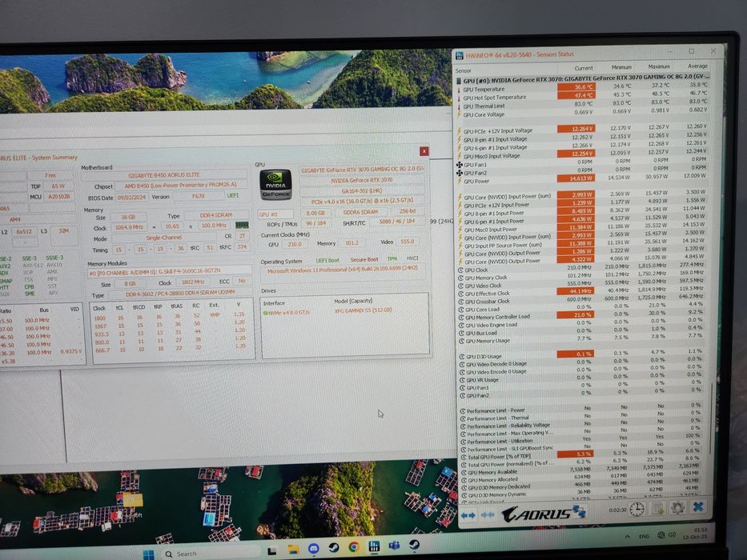The height and width of the screenshot is (560, 747).
Task: Click the HWiNFO network computers icon
Action: pos(578,511)
